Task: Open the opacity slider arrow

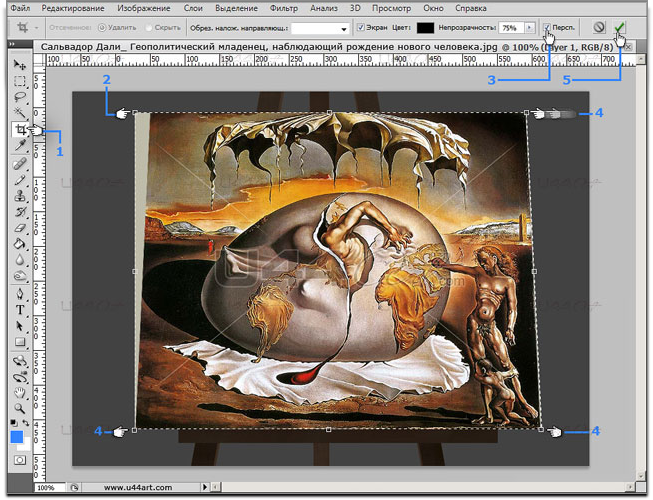Action: pos(529,28)
